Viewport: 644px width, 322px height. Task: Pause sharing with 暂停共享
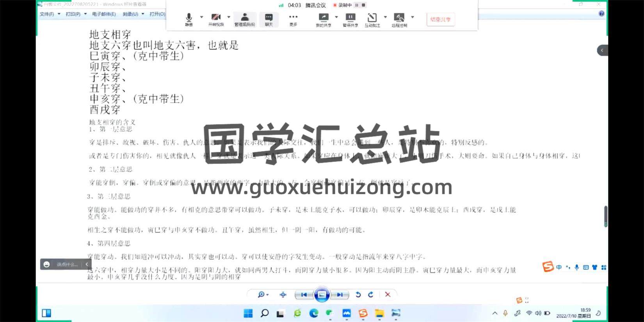coord(350,19)
